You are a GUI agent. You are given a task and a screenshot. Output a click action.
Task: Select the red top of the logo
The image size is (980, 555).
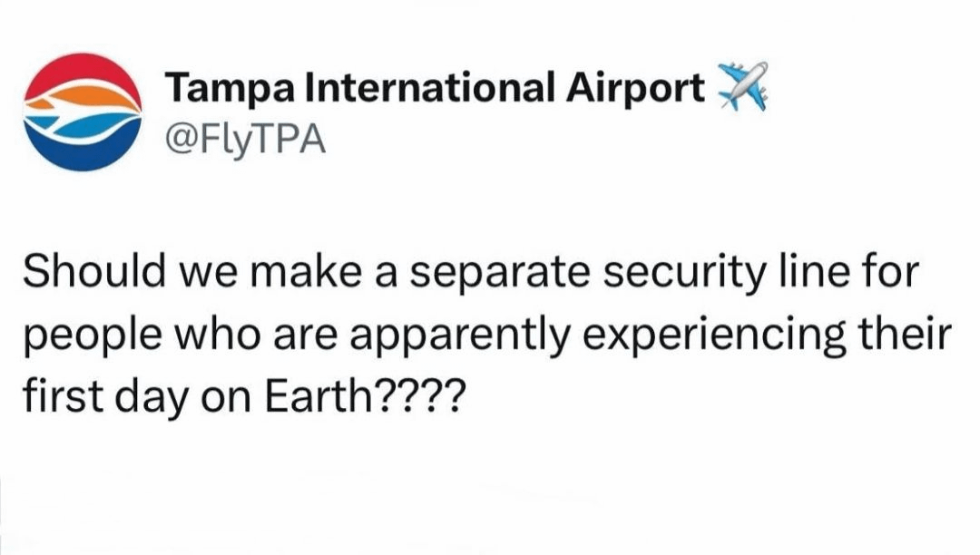[x=83, y=71]
